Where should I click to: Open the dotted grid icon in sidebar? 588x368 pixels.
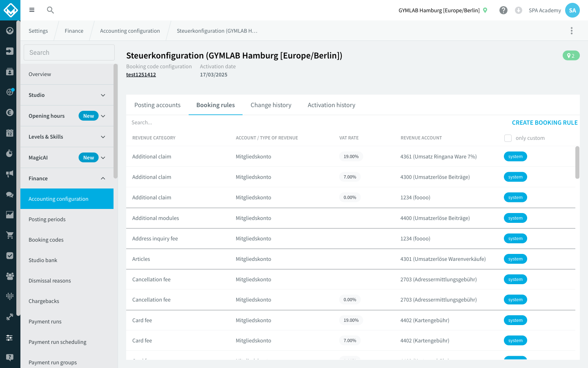pyautogui.click(x=10, y=296)
